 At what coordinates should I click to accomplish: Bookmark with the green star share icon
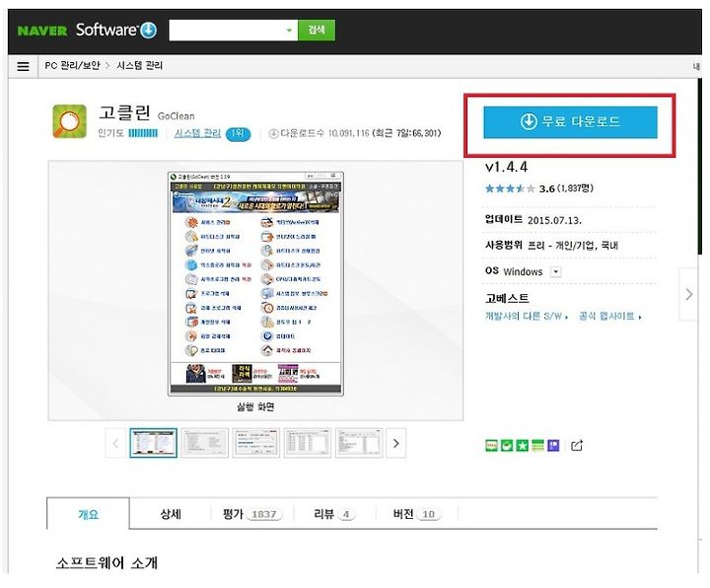pos(522,445)
